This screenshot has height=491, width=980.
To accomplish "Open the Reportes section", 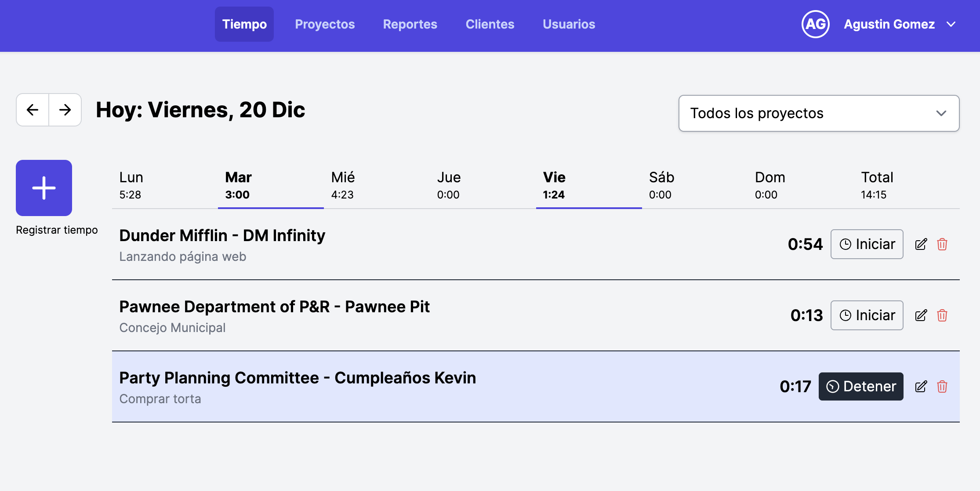I will (x=410, y=24).
